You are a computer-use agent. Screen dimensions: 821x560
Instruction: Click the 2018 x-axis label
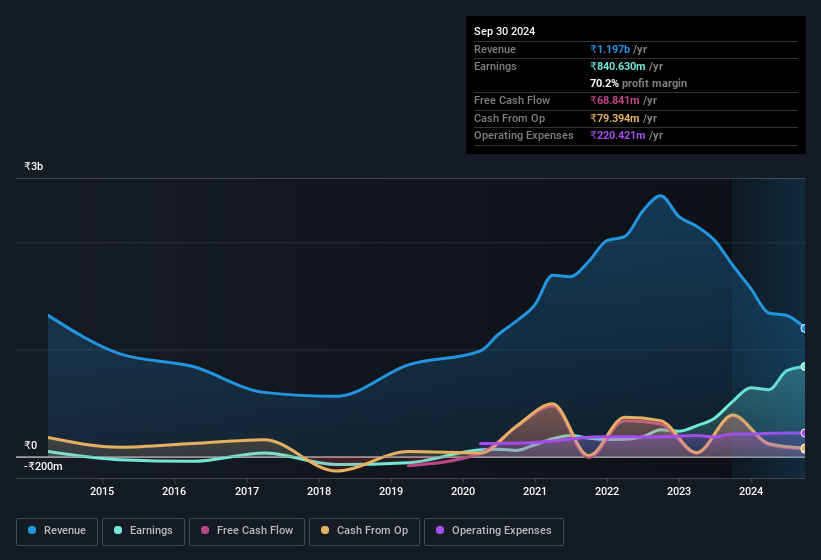[319, 491]
